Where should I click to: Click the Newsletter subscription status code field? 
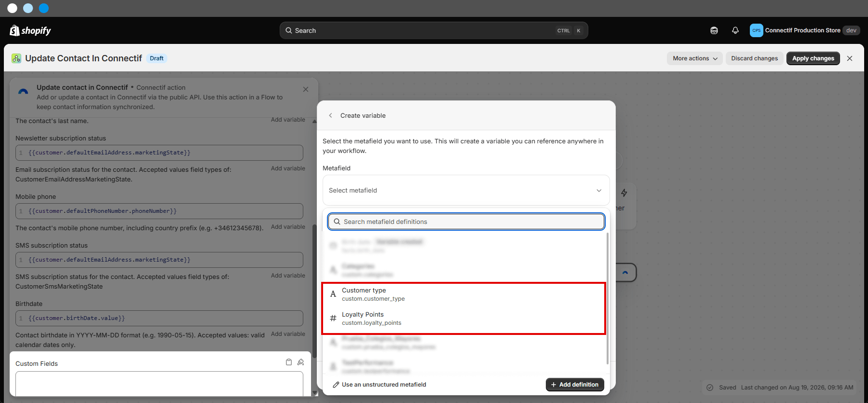click(159, 153)
